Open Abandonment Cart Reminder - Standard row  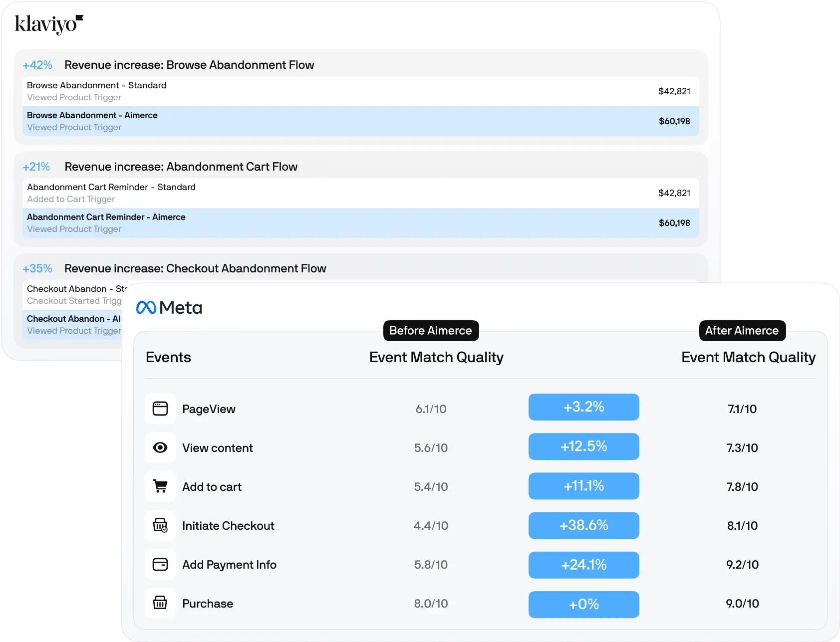click(361, 193)
